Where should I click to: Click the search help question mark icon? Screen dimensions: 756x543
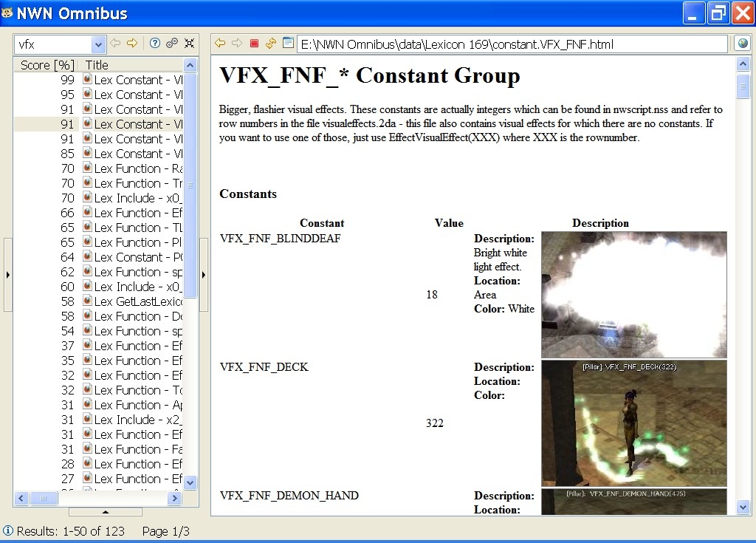(x=155, y=44)
